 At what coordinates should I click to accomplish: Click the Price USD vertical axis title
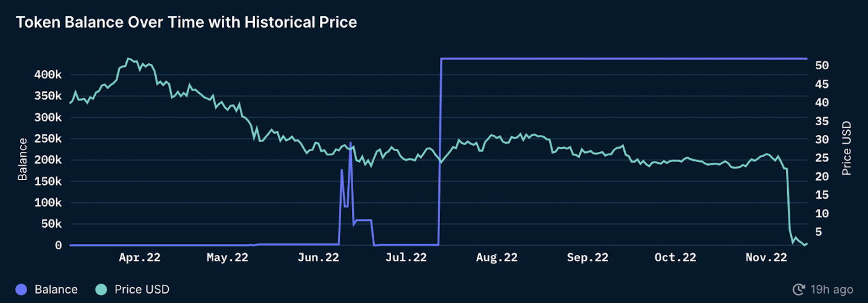pyautogui.click(x=846, y=148)
